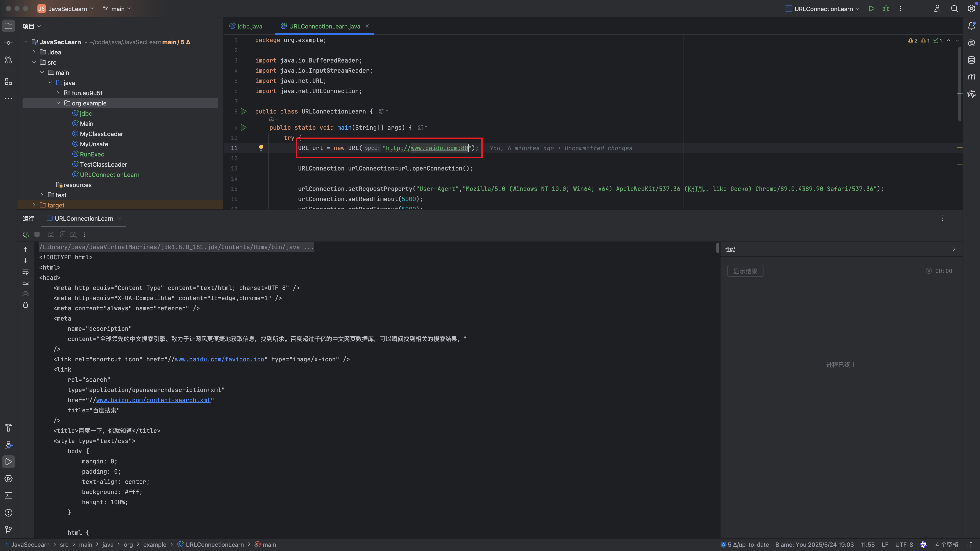
Task: Click the trash icon to clear console output
Action: coord(26,305)
